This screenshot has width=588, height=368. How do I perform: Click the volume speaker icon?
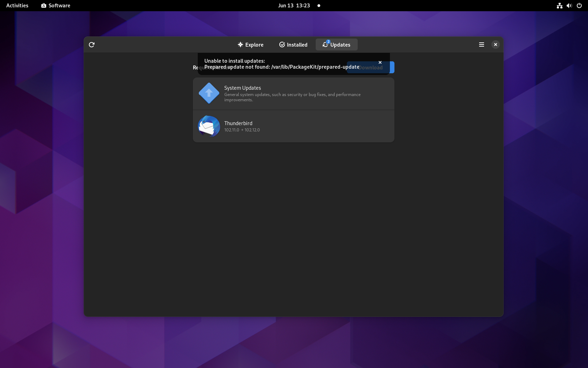569,6
